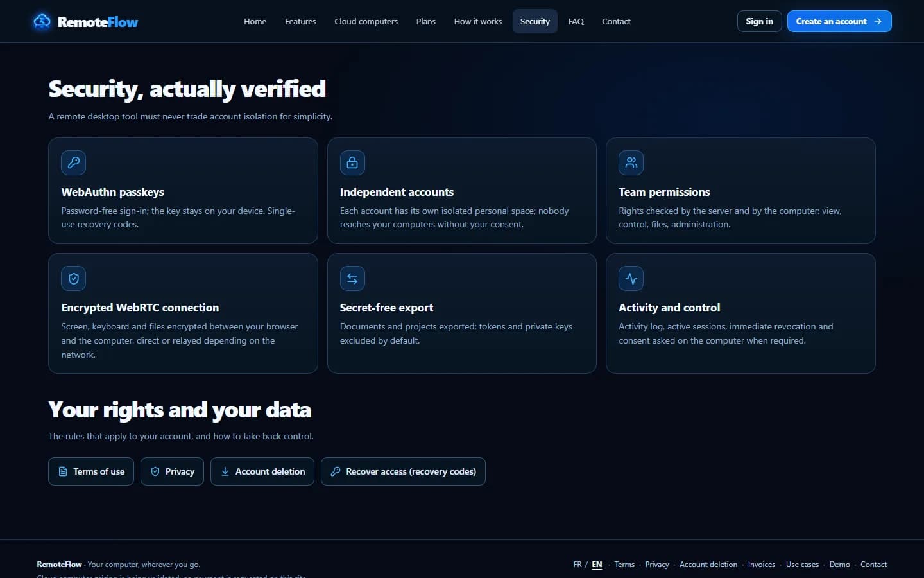Open Cloud computers page from navbar

[x=366, y=21]
